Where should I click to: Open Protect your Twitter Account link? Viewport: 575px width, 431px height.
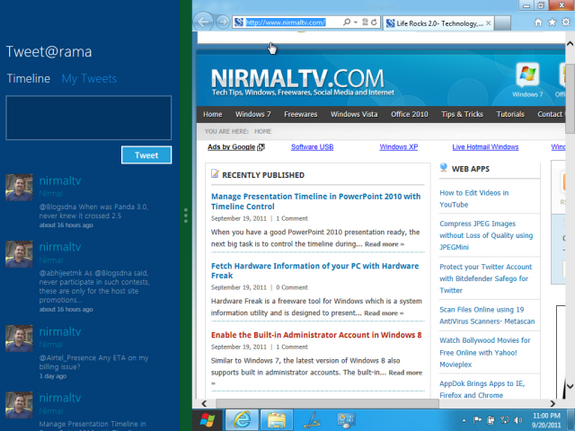tap(486, 278)
